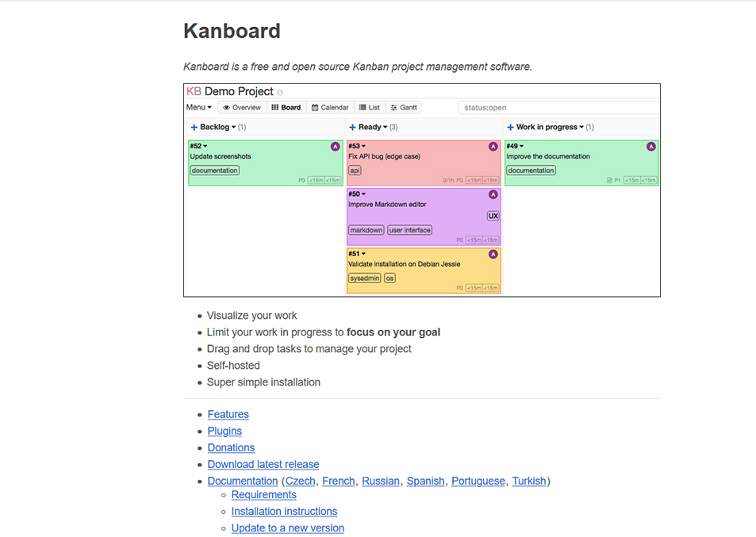Open the #53 task dropdown
The image size is (756, 537).
pyautogui.click(x=357, y=146)
